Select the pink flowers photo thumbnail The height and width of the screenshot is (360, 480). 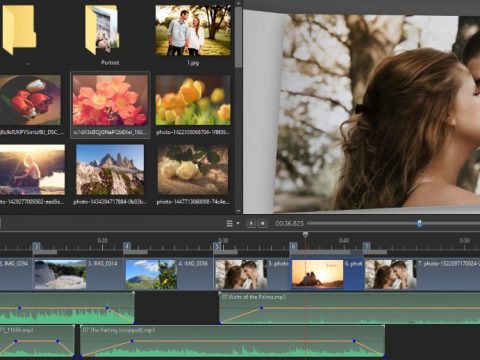[x=110, y=100]
